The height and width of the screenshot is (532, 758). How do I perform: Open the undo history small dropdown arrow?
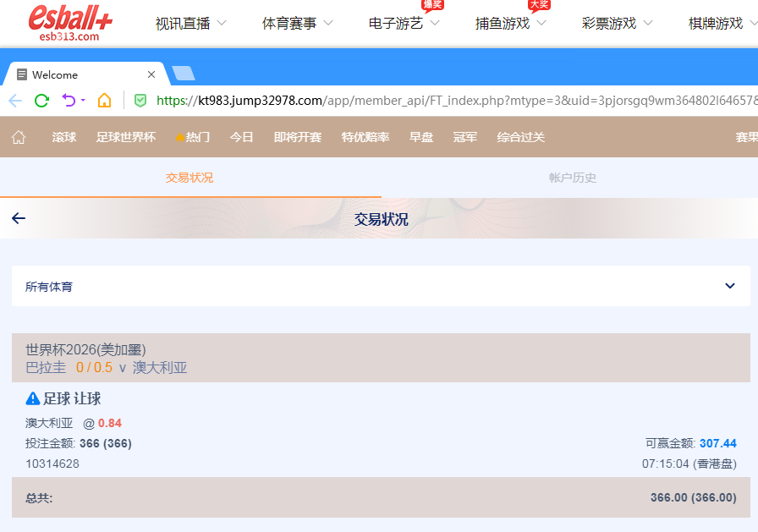coord(83,101)
